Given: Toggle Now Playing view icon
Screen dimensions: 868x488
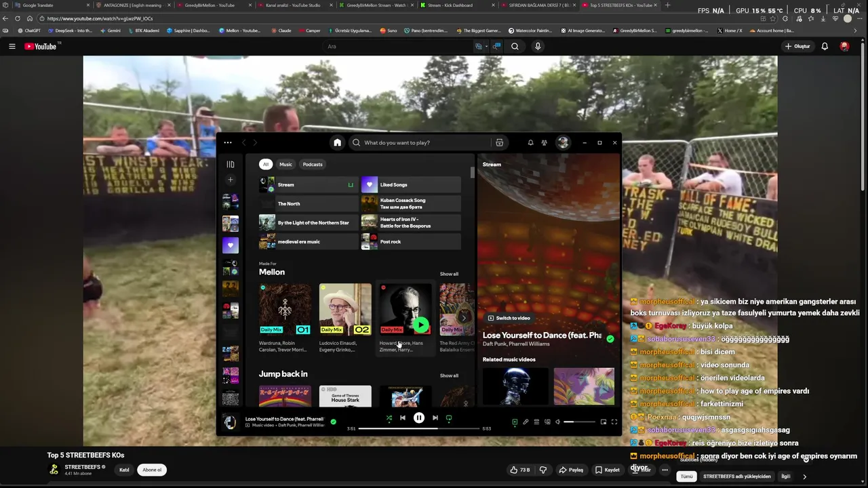Looking at the screenshot, I should 515,422.
